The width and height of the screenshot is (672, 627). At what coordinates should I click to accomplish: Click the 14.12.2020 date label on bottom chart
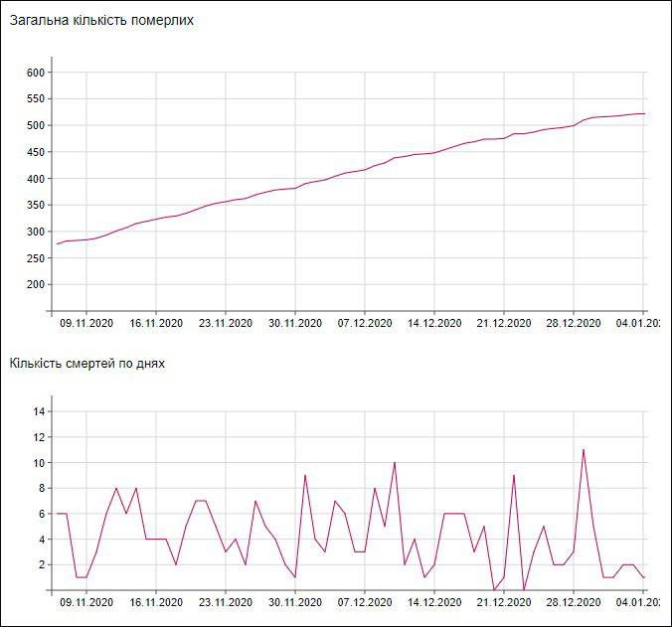[434, 602]
